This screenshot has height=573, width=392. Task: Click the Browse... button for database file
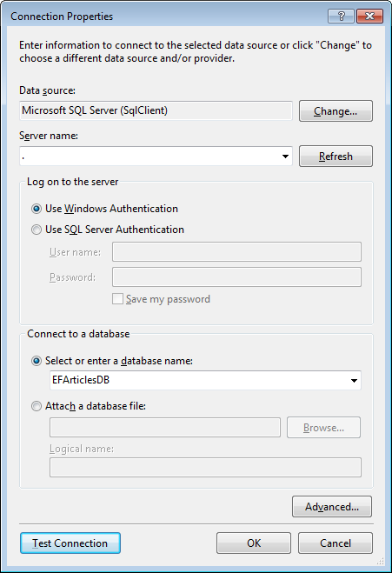click(x=323, y=428)
